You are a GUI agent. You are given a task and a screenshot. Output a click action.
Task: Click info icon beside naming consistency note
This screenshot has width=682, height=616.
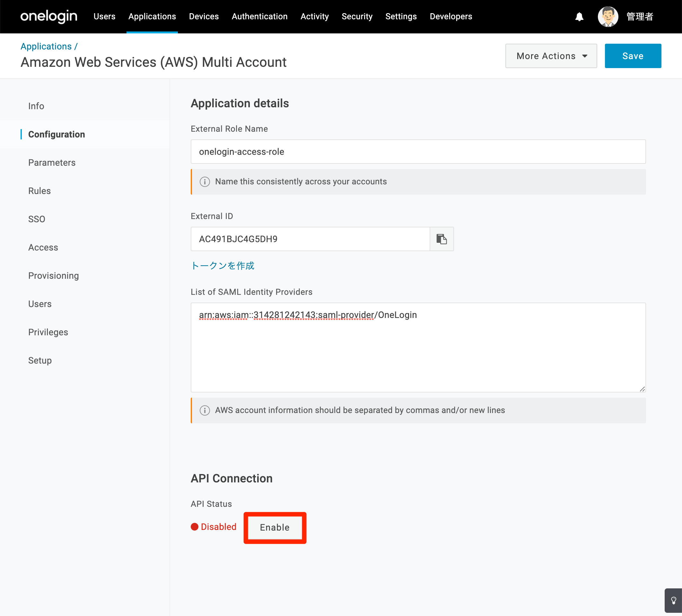[205, 182]
